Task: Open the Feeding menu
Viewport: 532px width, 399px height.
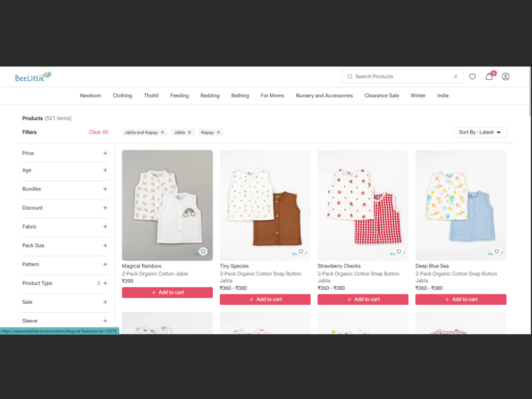Action: click(179, 96)
